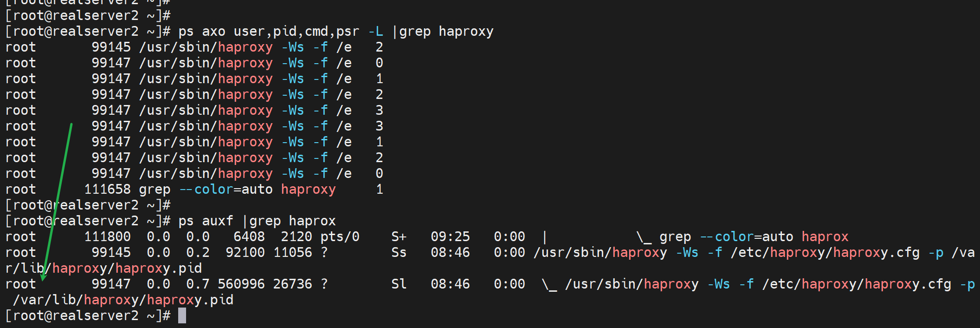Click the 'Sl' process state value
980x328 pixels.
point(399,284)
